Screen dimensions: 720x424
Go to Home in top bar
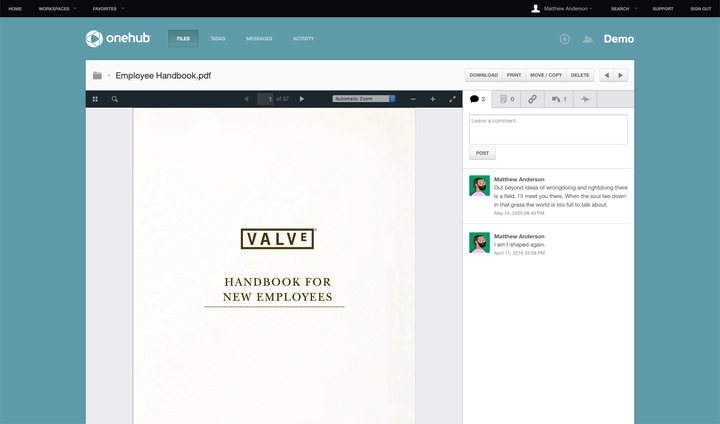(15, 9)
